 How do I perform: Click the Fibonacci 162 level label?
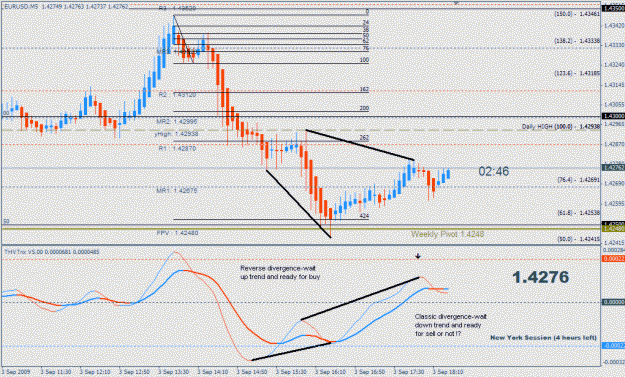click(364, 89)
